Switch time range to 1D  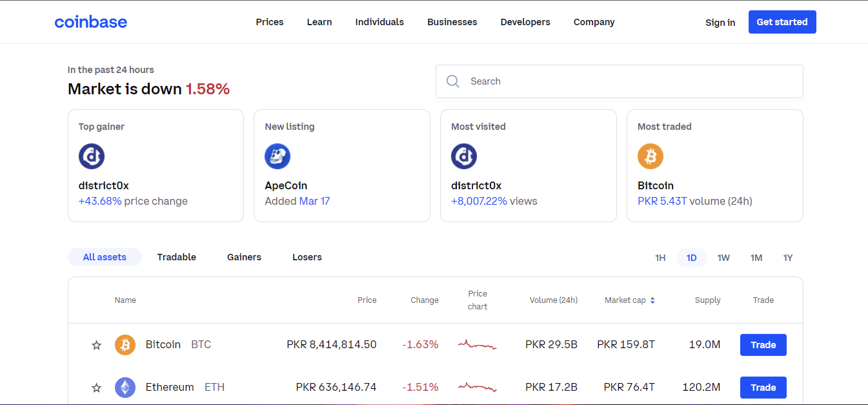[692, 258]
